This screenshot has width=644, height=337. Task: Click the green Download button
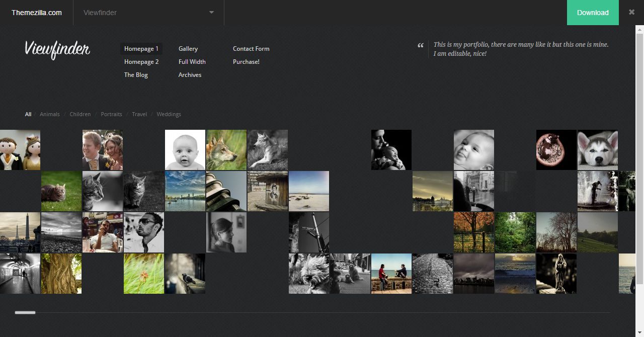coord(592,13)
